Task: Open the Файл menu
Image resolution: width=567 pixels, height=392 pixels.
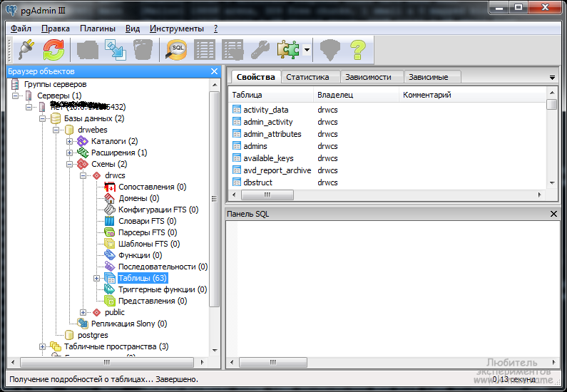Action: pyautogui.click(x=21, y=29)
